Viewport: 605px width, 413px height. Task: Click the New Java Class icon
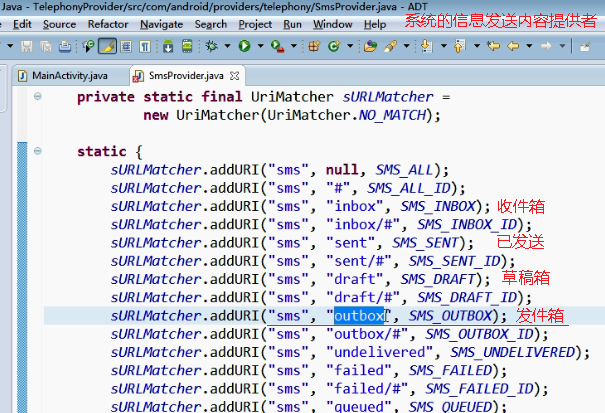pyautogui.click(x=334, y=46)
